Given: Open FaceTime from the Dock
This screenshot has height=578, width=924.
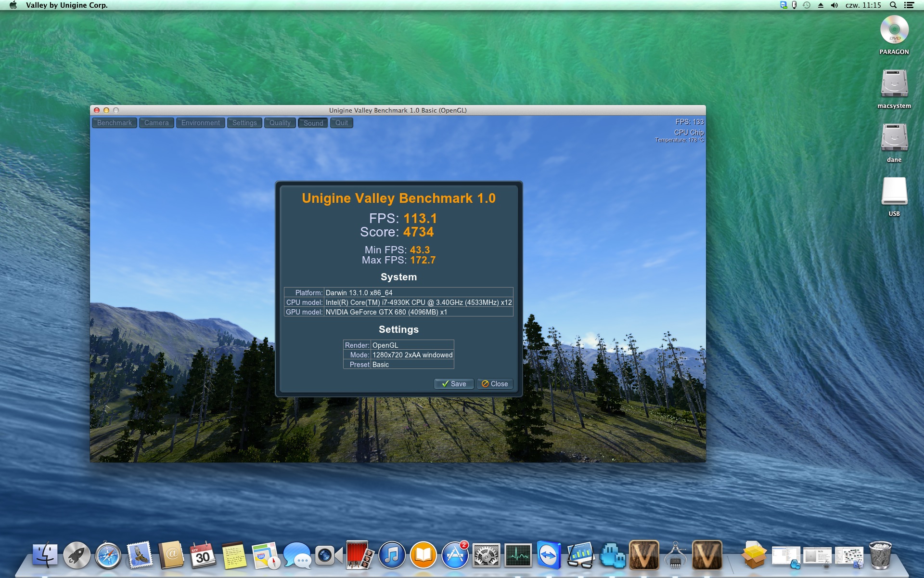Looking at the screenshot, I should (329, 555).
